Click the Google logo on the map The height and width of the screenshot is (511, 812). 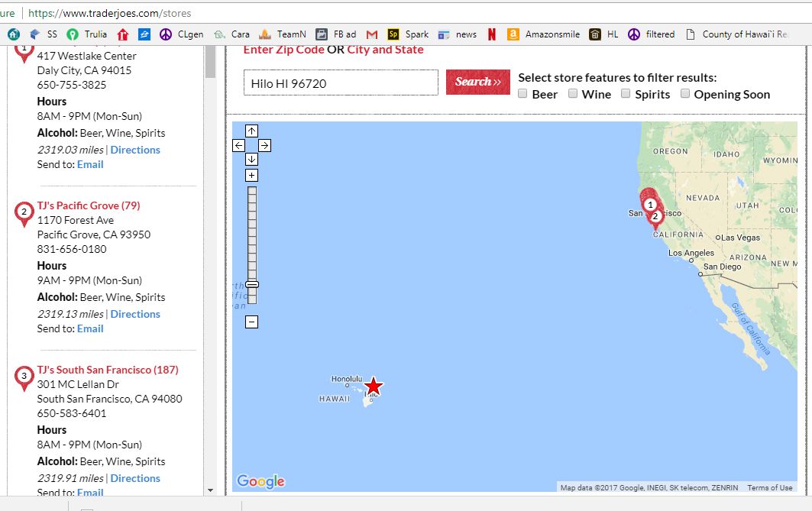click(261, 481)
